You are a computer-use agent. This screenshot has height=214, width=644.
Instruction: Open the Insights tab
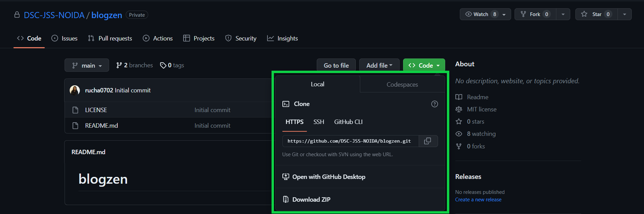tap(282, 38)
